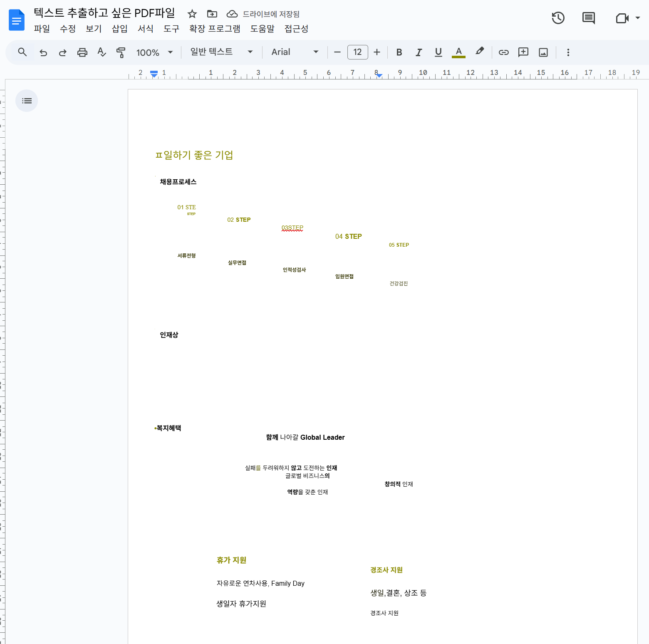
Task: Open the 도구 menu
Action: tap(171, 29)
